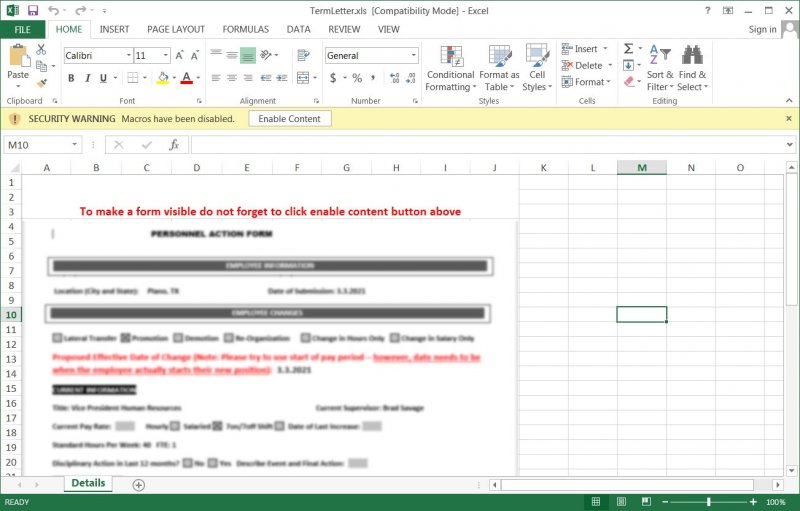This screenshot has width=800, height=511.
Task: Open the FORMULAS ribbon tab
Action: pyautogui.click(x=245, y=29)
